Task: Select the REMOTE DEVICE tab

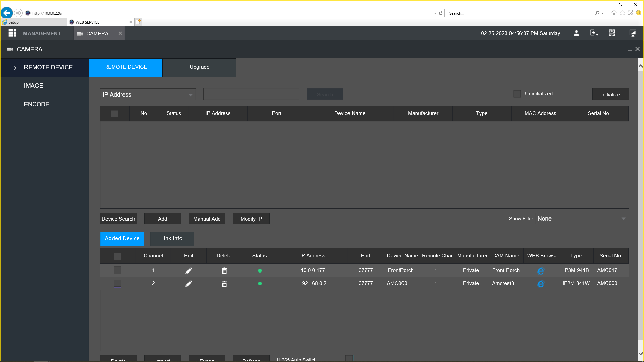Action: pos(125,67)
